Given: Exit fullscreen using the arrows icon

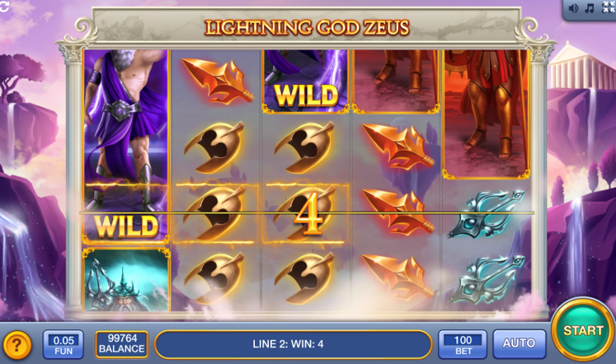Looking at the screenshot, I should click(x=609, y=7).
